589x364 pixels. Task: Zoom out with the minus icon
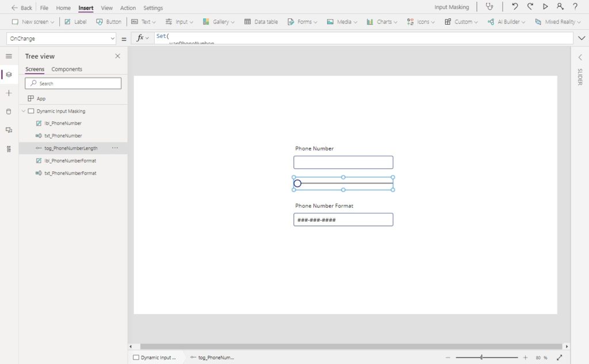[x=448, y=358]
